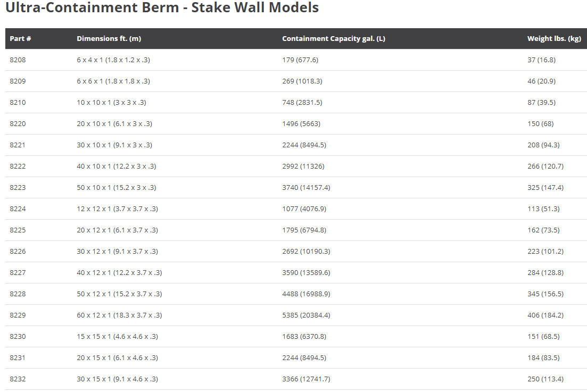Select part number 8223

point(18,188)
